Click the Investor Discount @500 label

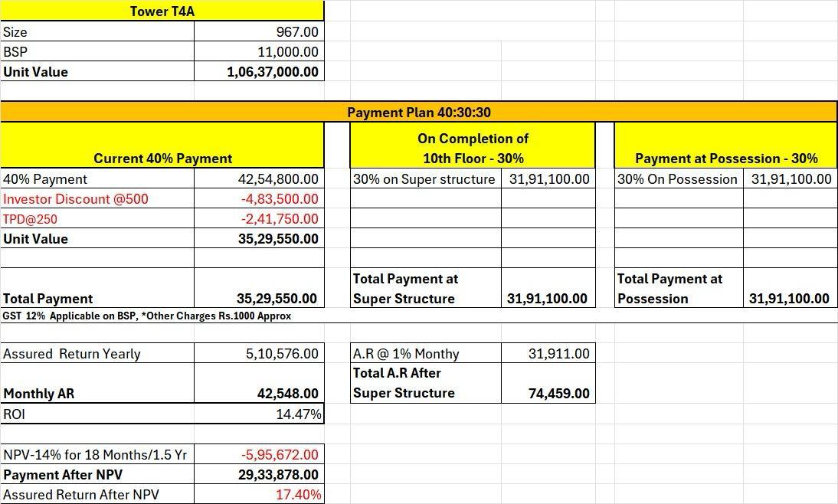pos(76,199)
